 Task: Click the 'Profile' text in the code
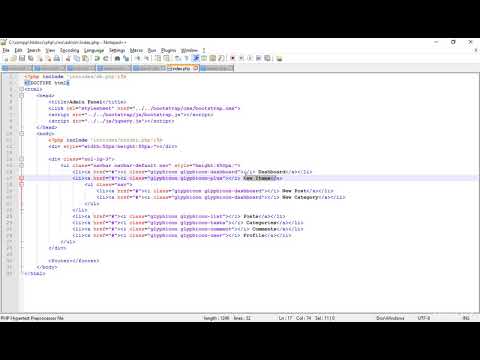255,235
